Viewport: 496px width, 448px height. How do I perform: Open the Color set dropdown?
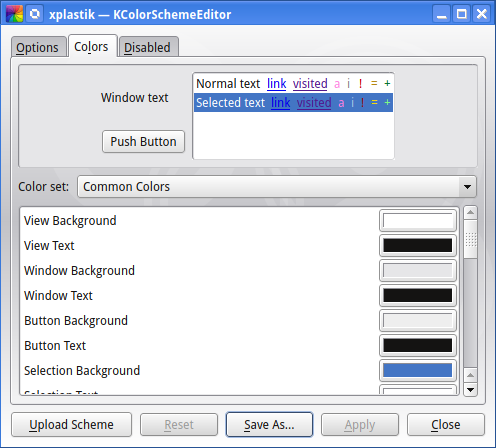(x=277, y=187)
